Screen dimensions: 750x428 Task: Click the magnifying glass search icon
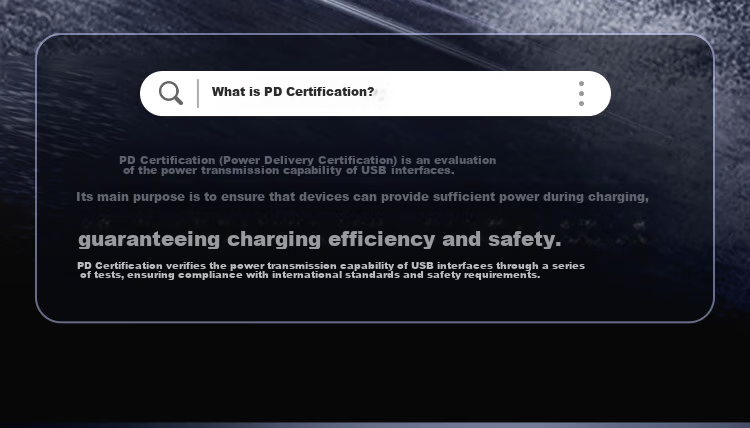171,93
